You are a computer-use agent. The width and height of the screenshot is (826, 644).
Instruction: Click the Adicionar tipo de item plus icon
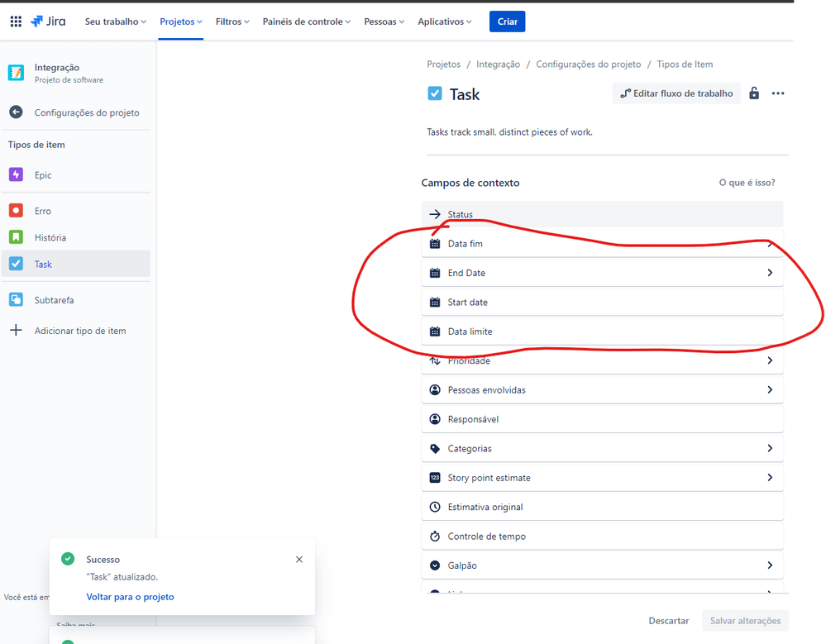17,330
